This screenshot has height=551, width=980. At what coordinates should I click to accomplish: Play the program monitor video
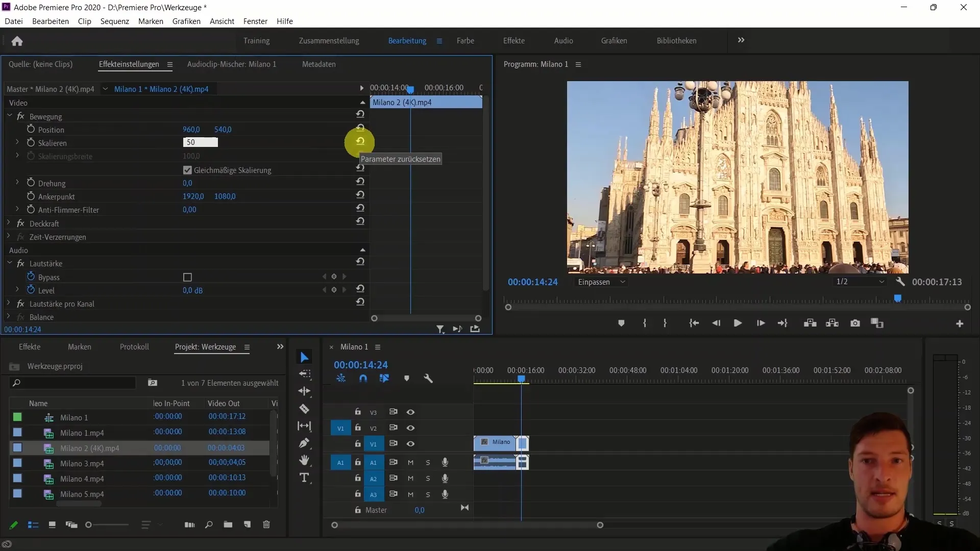click(738, 323)
